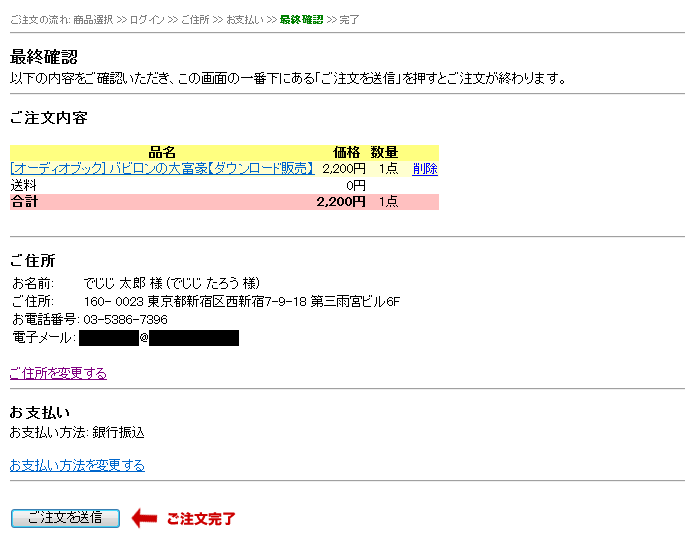685x548 pixels.
Task: Select the ログイン step in the breadcrumb
Action: coord(148,20)
